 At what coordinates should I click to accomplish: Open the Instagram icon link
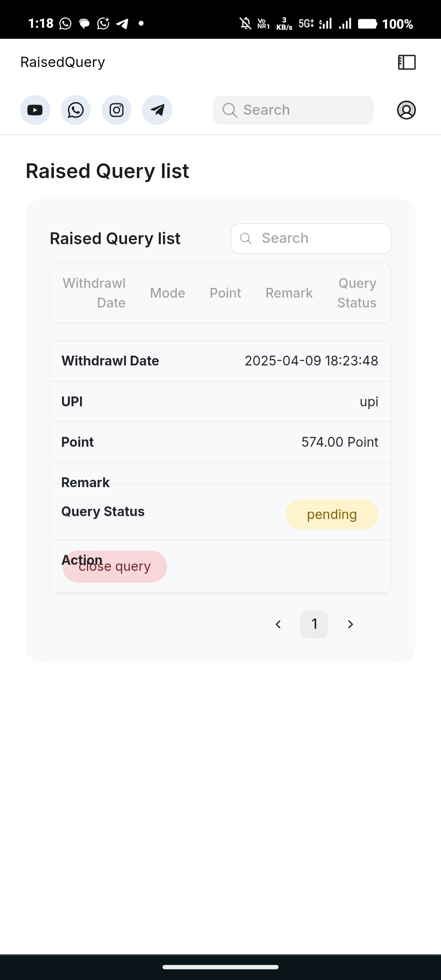coord(116,110)
